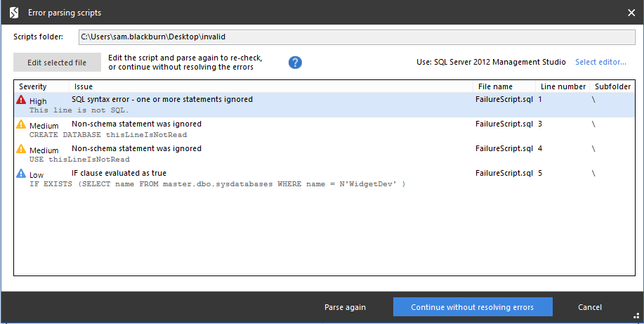Choose Continue without resolving errors
This screenshot has height=324, width=644.
click(x=472, y=307)
